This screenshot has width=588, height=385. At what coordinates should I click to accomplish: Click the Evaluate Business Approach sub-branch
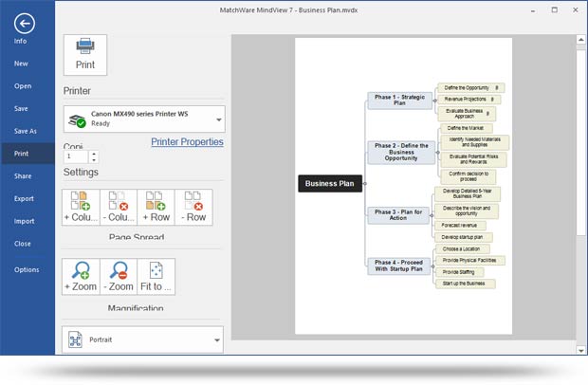pyautogui.click(x=467, y=114)
